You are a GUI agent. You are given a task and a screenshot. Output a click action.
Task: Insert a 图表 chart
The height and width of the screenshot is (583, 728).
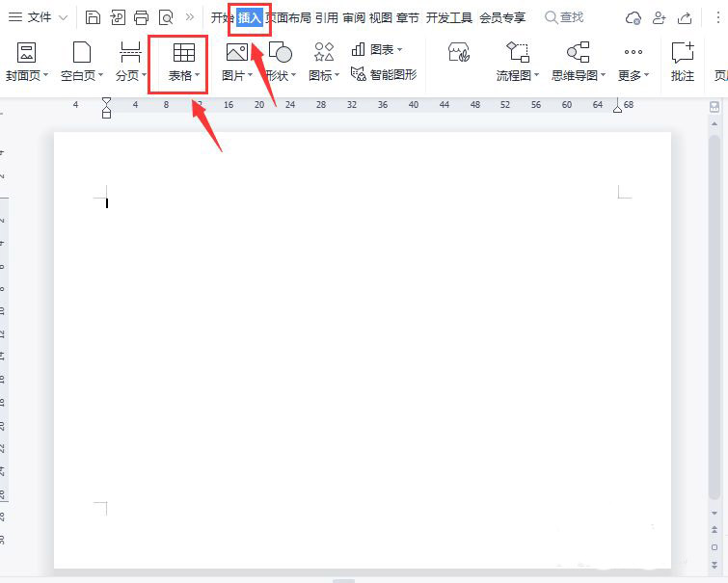[372, 49]
